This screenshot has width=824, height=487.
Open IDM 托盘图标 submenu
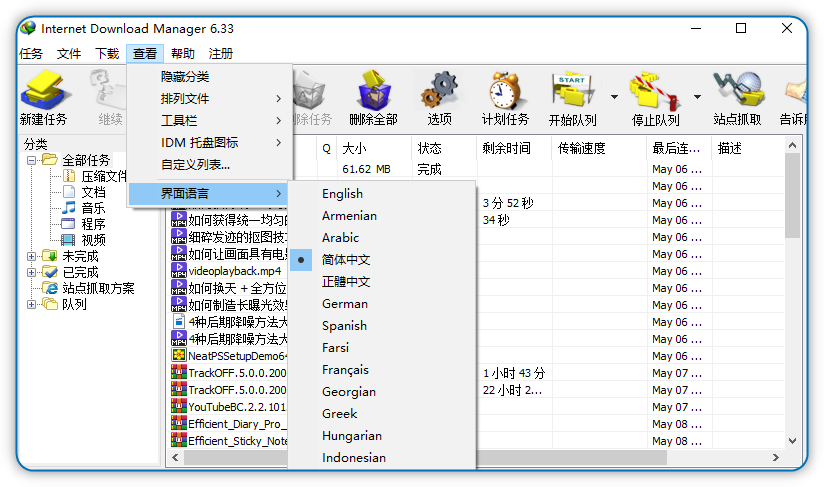[x=210, y=142]
